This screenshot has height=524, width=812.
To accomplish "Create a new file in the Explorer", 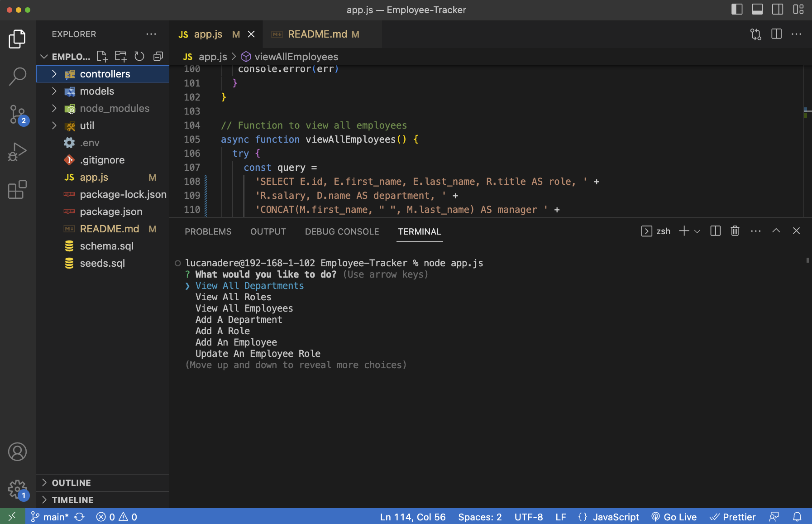I will tap(102, 56).
